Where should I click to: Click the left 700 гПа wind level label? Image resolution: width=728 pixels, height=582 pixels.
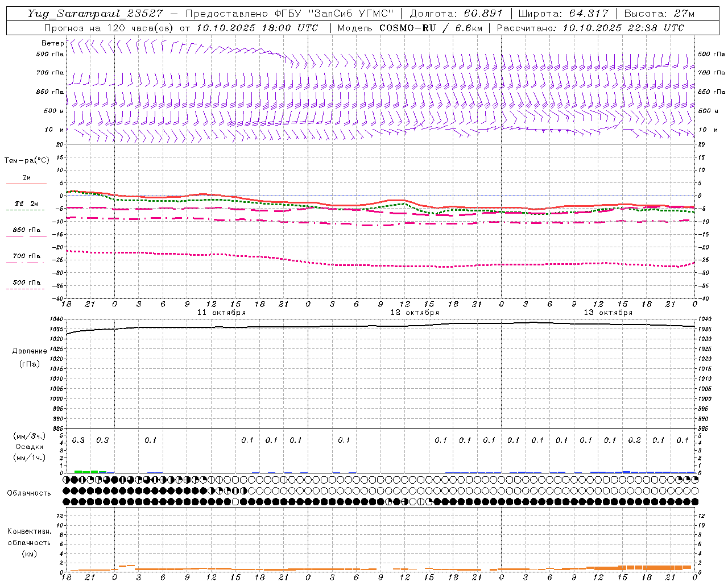(x=50, y=73)
